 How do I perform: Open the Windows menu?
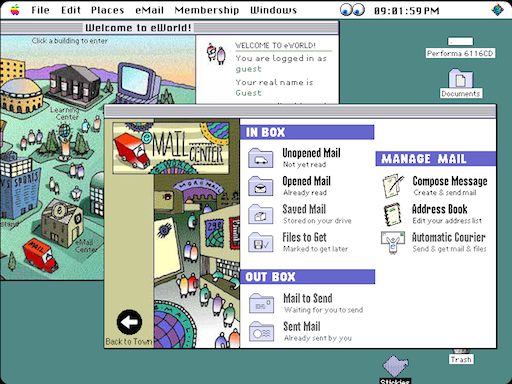(273, 10)
